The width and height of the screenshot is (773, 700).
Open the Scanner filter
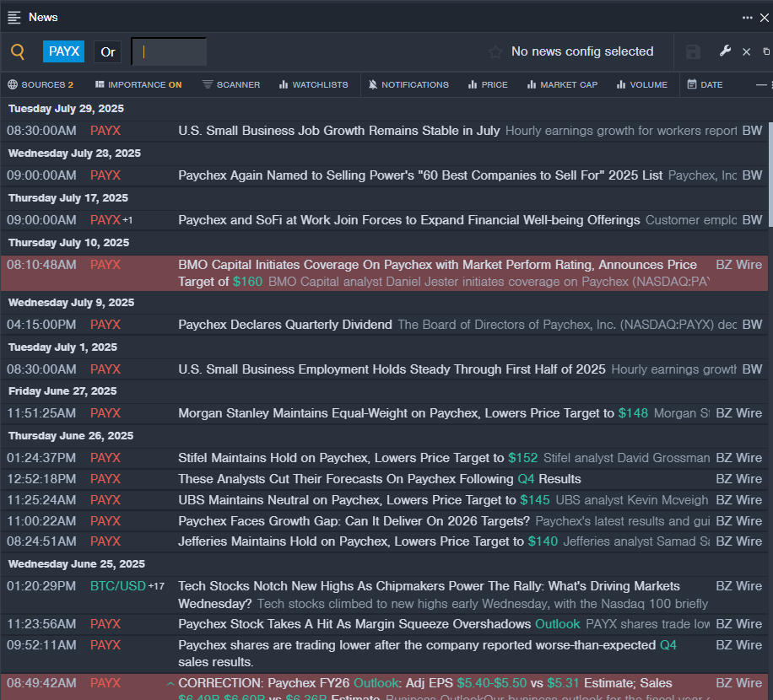point(231,84)
